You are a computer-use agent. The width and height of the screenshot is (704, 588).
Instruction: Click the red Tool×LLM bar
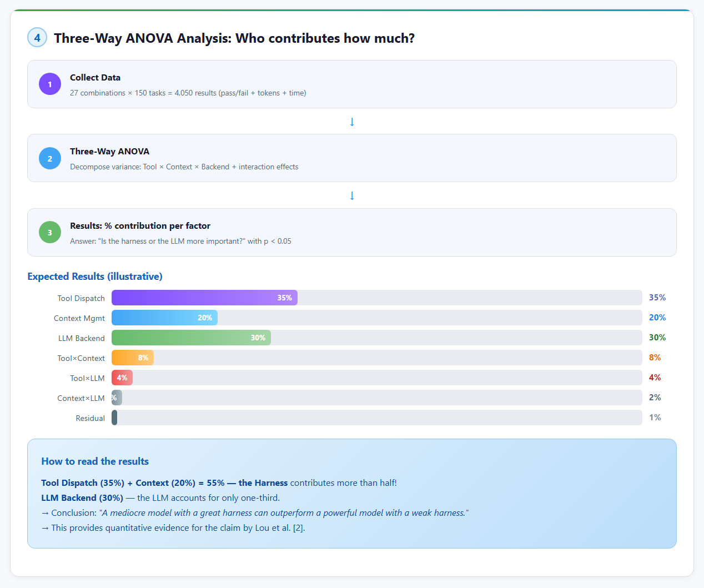122,378
